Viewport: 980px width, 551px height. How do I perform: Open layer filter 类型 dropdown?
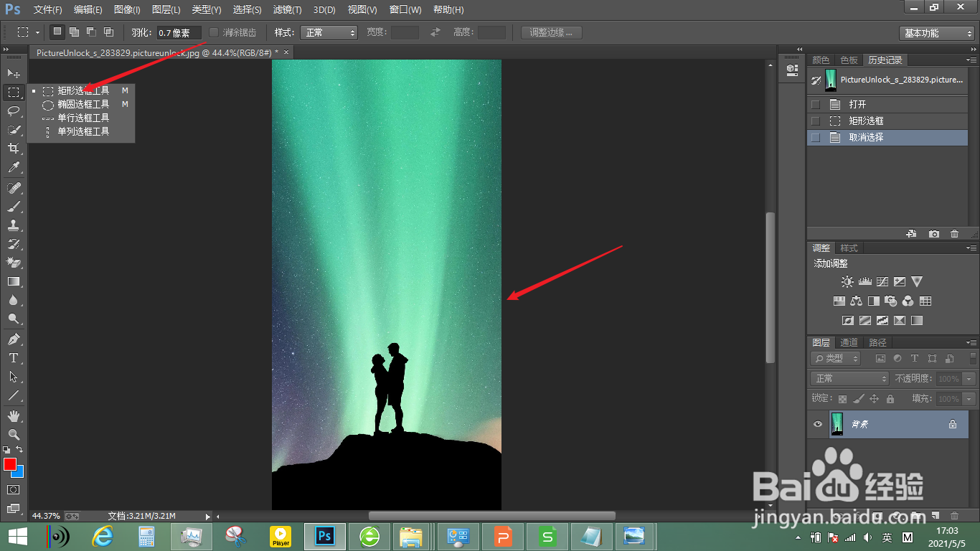(x=836, y=358)
